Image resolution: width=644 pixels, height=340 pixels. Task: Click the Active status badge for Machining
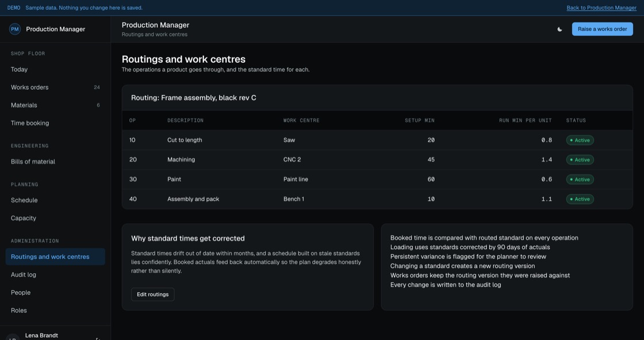(580, 159)
